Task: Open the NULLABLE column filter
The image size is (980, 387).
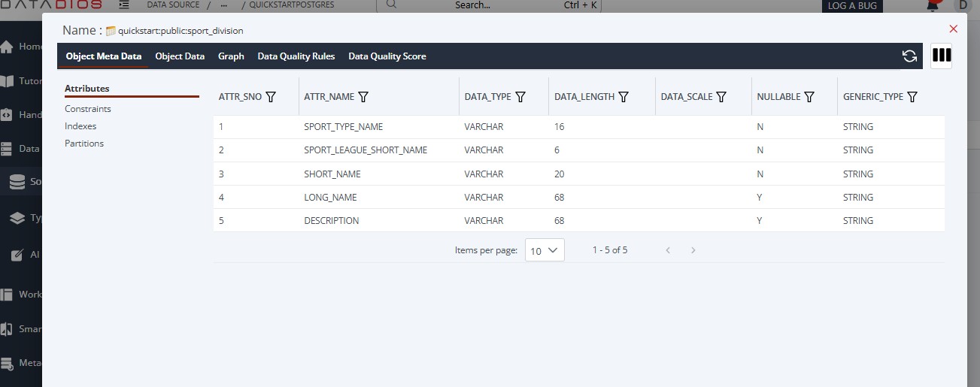Action: 809,97
